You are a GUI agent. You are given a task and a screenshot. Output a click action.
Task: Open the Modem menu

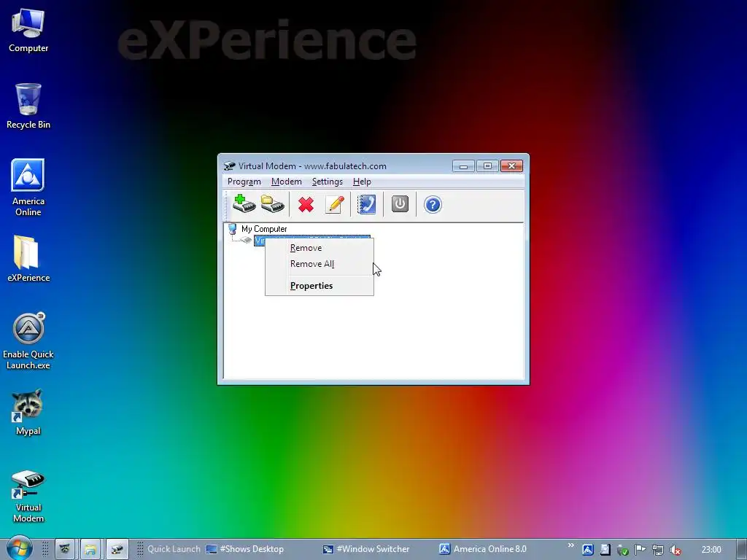tap(286, 182)
